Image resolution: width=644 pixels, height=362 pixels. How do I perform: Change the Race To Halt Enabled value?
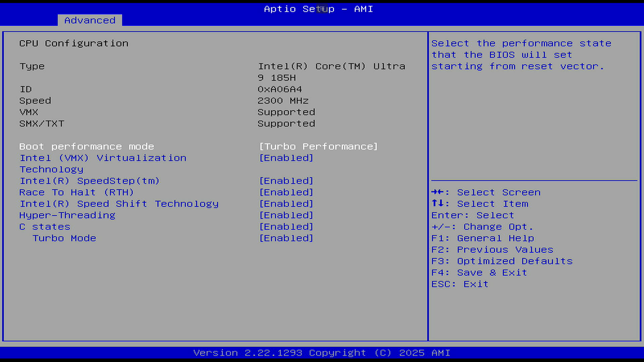tap(286, 192)
